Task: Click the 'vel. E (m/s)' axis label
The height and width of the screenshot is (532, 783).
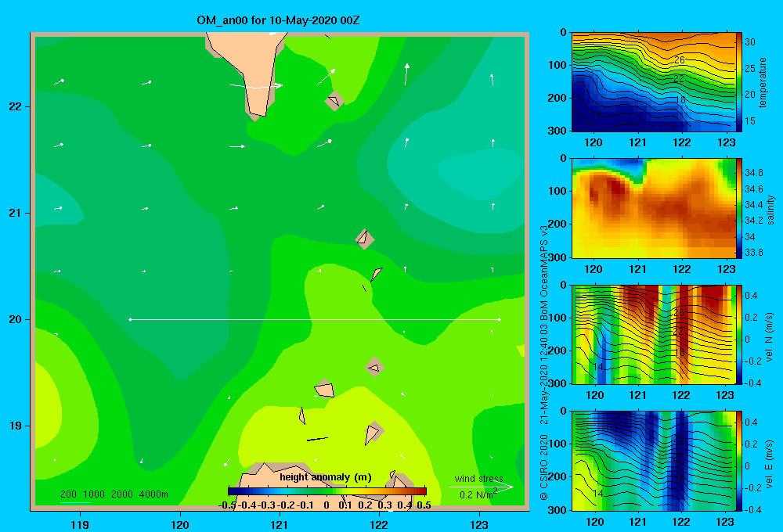Action: pos(769,464)
